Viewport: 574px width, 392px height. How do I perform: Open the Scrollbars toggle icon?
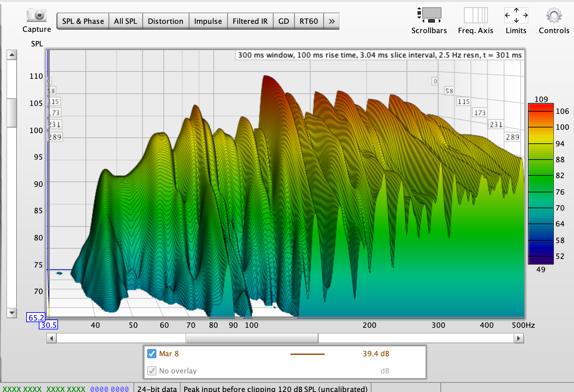pos(429,15)
